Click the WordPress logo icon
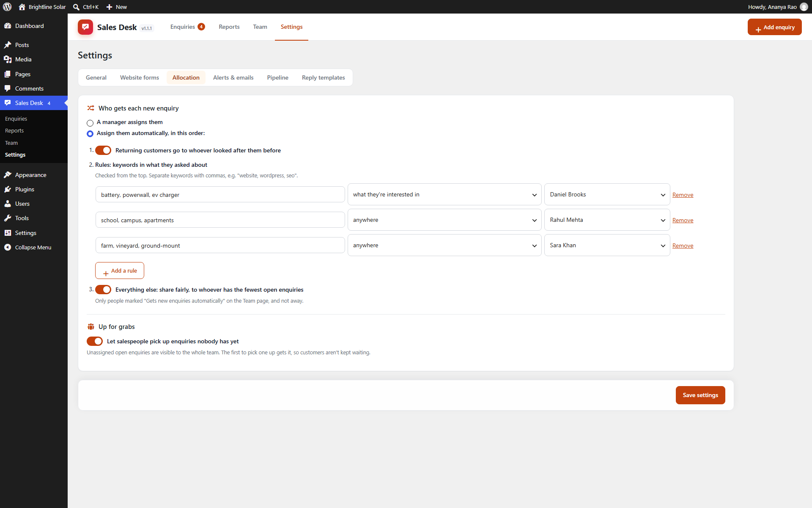The height and width of the screenshot is (508, 812). tap(7, 7)
